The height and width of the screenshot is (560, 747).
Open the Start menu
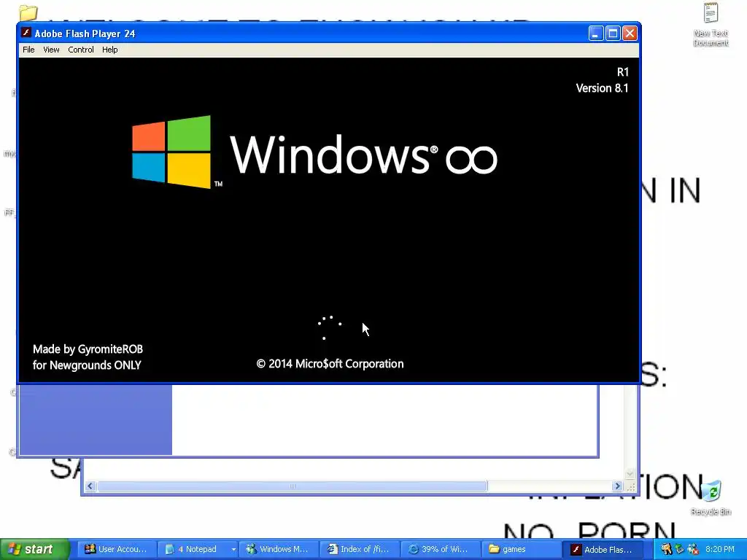(x=34, y=549)
